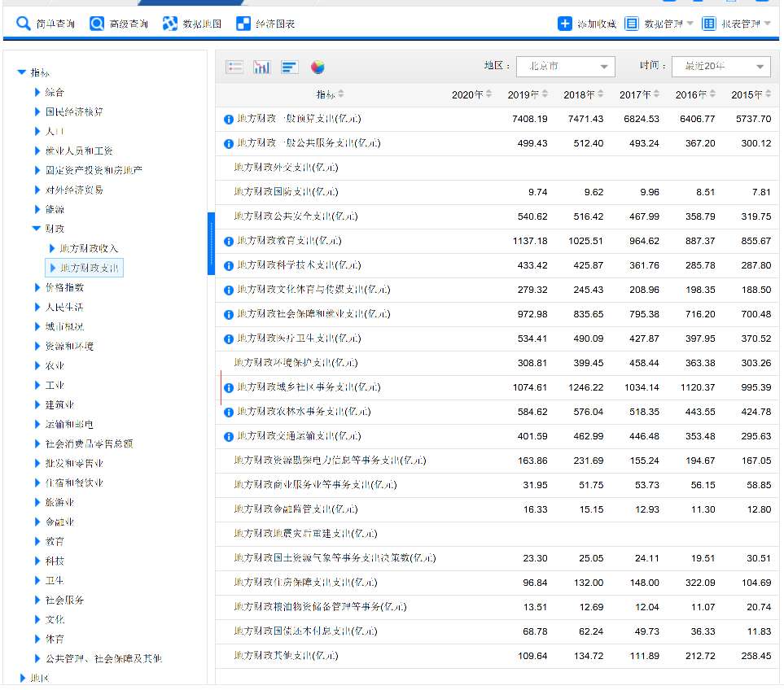Show info for 地方财政一般公共服务支出
The image size is (784, 690).
pos(229,144)
